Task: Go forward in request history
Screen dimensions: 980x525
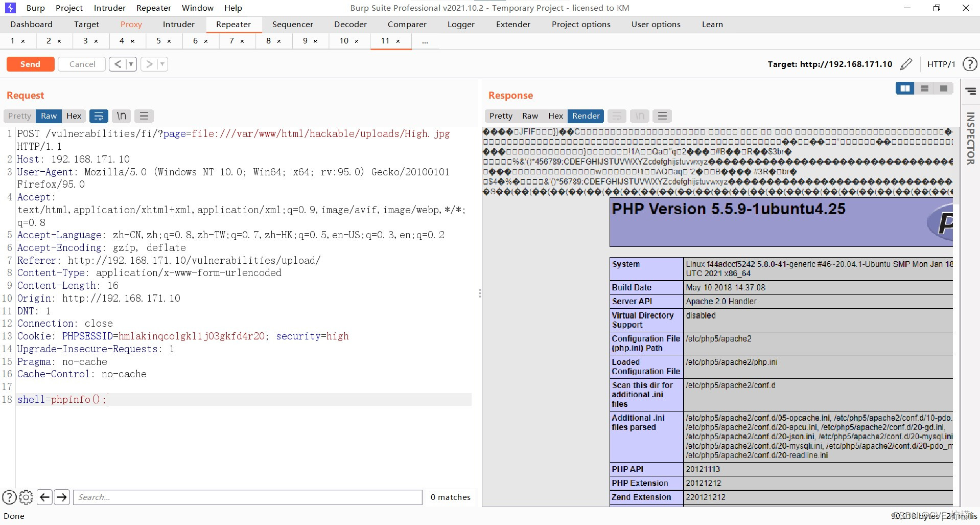Action: (x=149, y=64)
